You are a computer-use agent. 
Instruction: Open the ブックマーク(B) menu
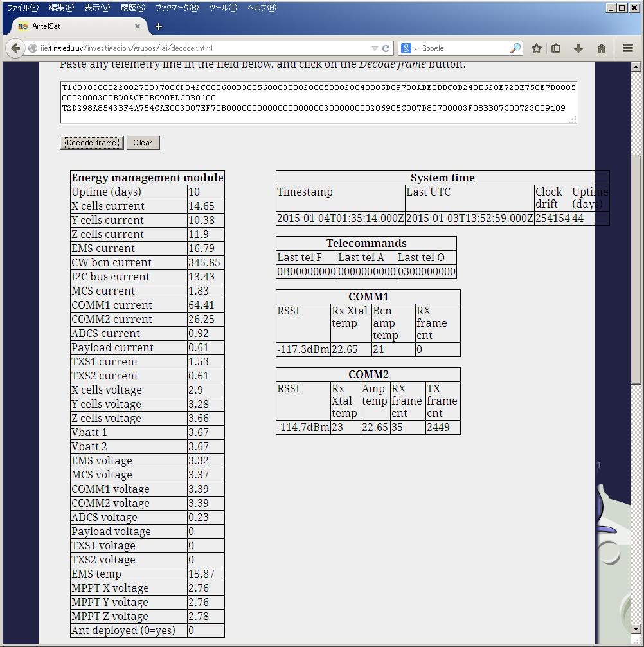pyautogui.click(x=177, y=8)
